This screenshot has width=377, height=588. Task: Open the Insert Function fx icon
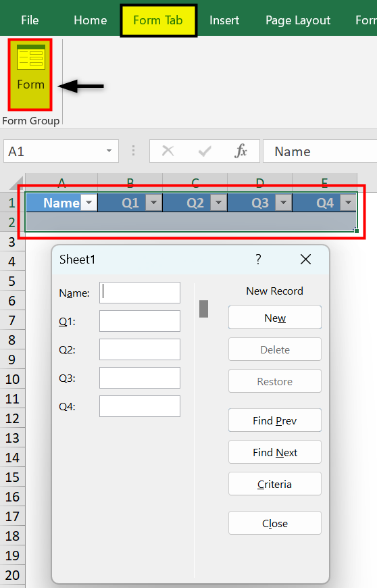click(241, 151)
